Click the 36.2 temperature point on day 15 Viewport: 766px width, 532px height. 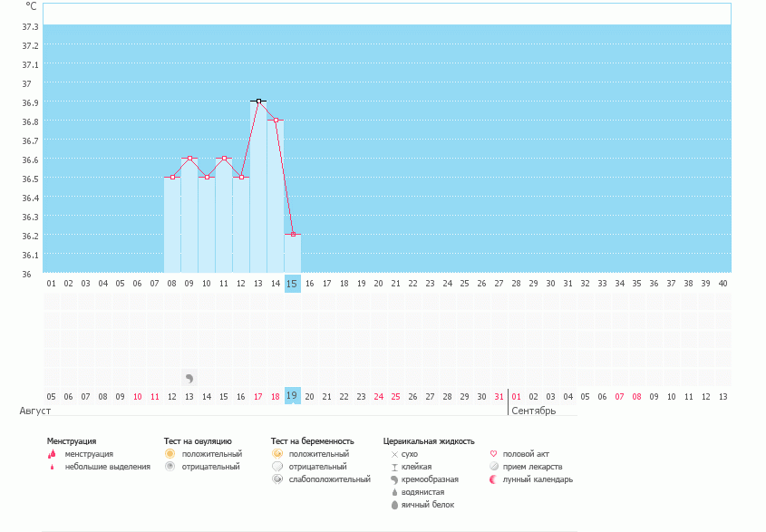(x=293, y=235)
